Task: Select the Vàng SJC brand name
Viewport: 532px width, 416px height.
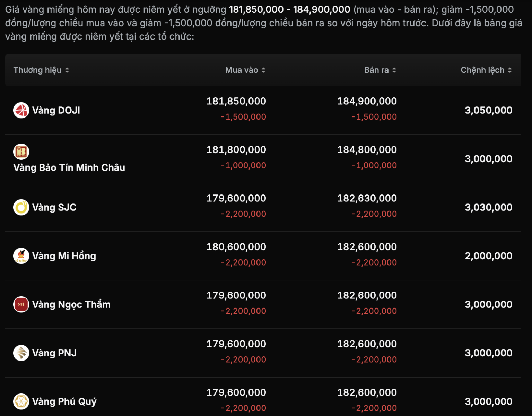Action: click(x=54, y=207)
